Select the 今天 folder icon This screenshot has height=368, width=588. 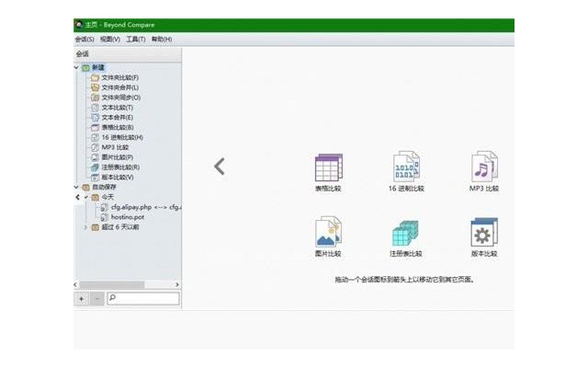[x=96, y=197]
